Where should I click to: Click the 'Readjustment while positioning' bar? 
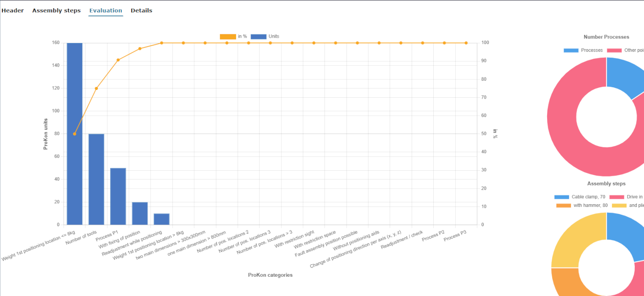[x=162, y=219]
